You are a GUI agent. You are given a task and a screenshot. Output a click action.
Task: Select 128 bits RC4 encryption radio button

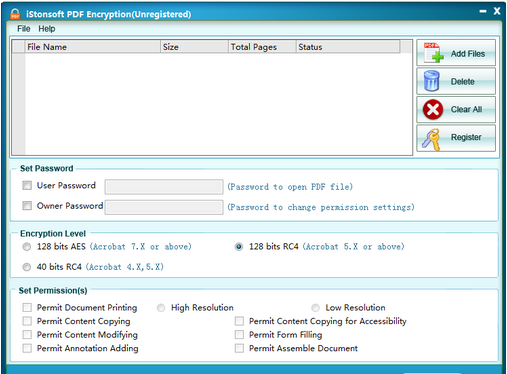coord(239,247)
